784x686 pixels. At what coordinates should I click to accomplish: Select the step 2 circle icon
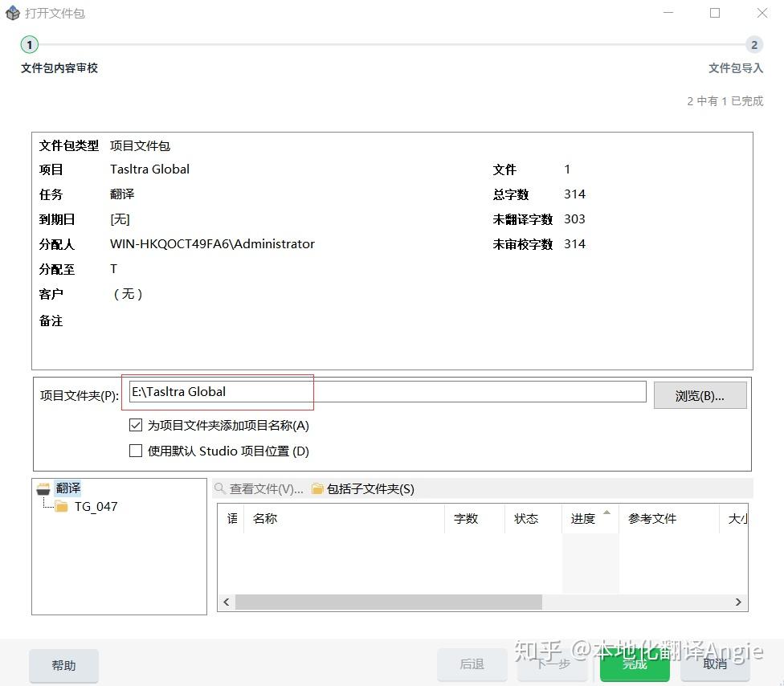click(x=753, y=45)
